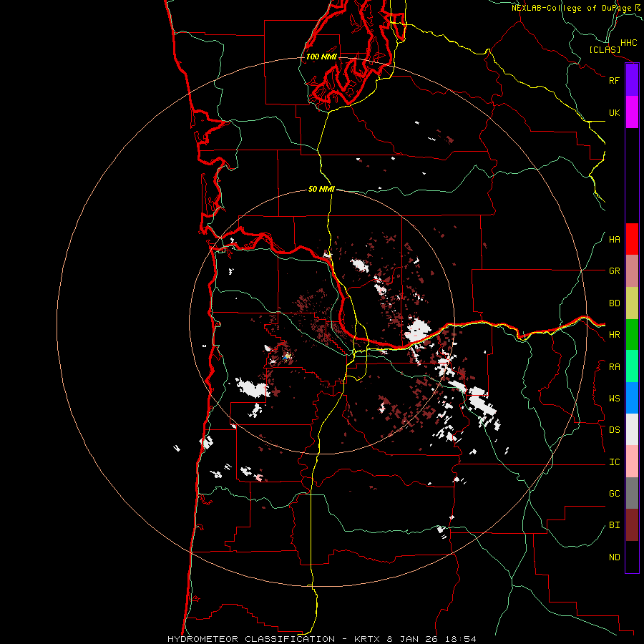
Task: Select the KRTX station identifier
Action: click(369, 639)
